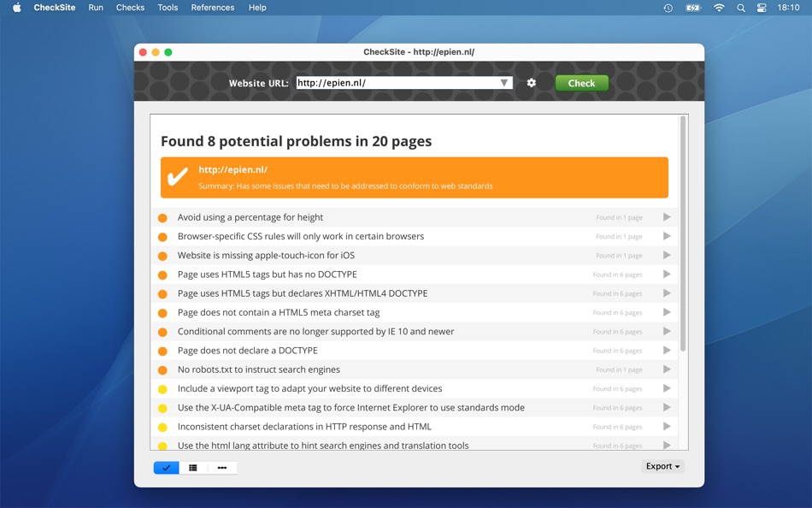Click the green Check button
Image resolution: width=812 pixels, height=508 pixels.
(581, 83)
